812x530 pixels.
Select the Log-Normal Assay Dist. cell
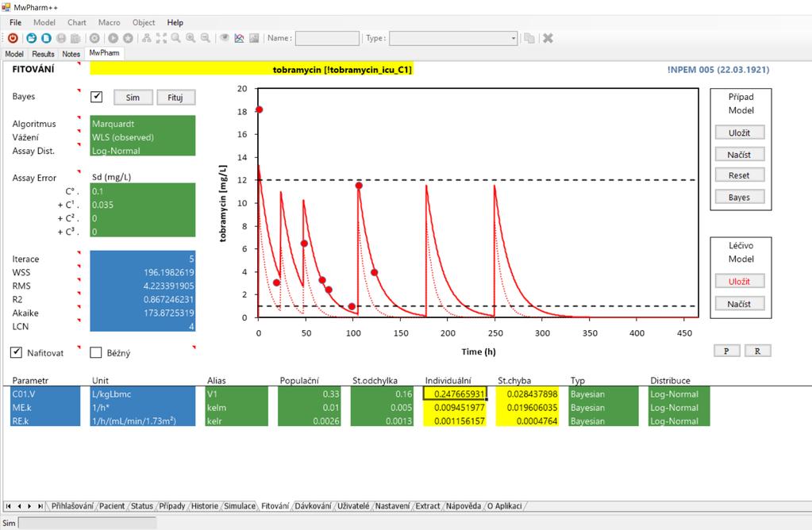click(142, 151)
